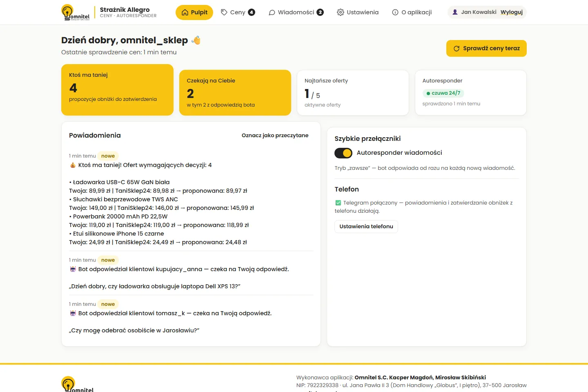
Task: Click the waving hand emoji after the greeting
Action: click(196, 40)
